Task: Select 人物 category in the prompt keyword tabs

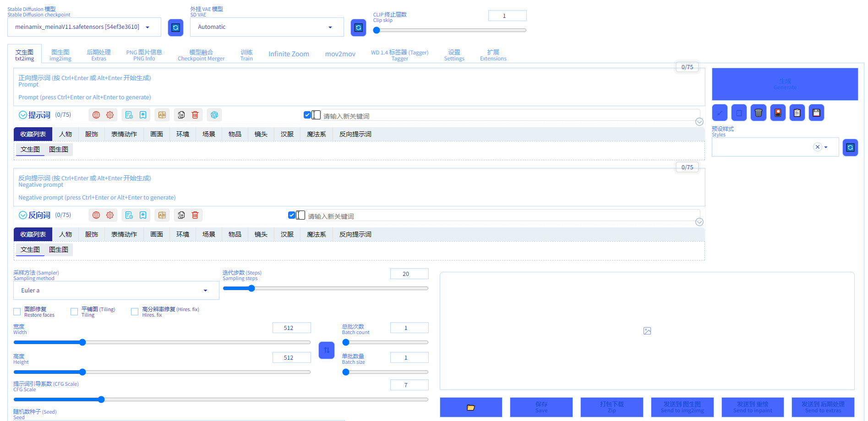Action: (x=66, y=134)
